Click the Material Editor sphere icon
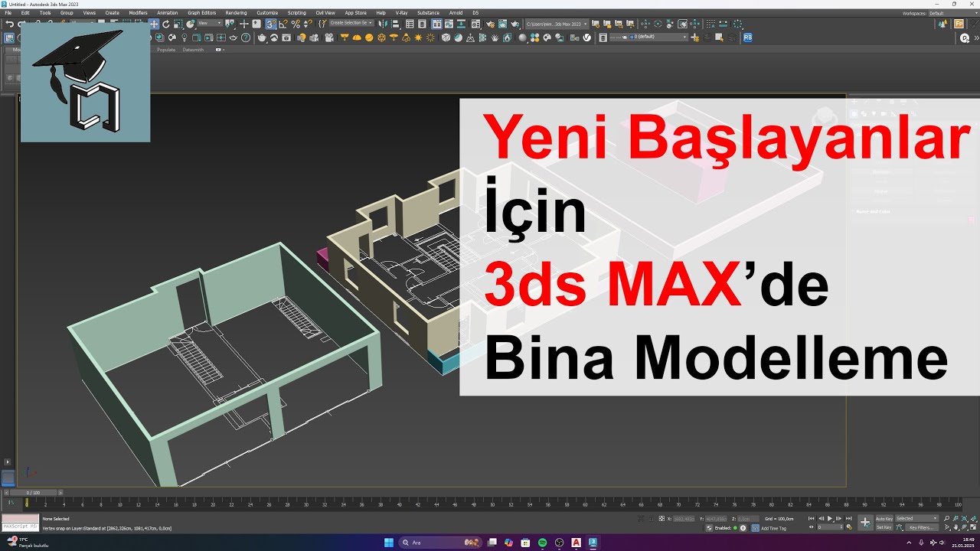 pos(522,37)
